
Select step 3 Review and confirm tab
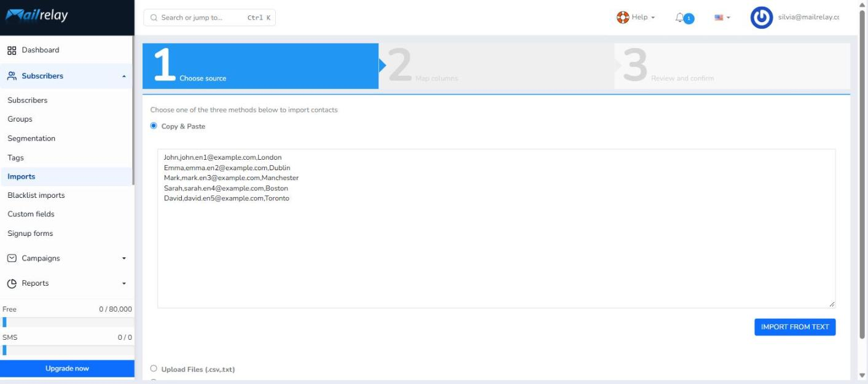click(732, 66)
